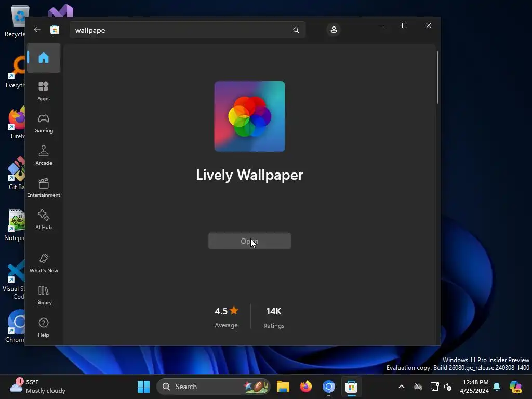The height and width of the screenshot is (399, 532).
Task: Open the Library section
Action: (x=44, y=295)
